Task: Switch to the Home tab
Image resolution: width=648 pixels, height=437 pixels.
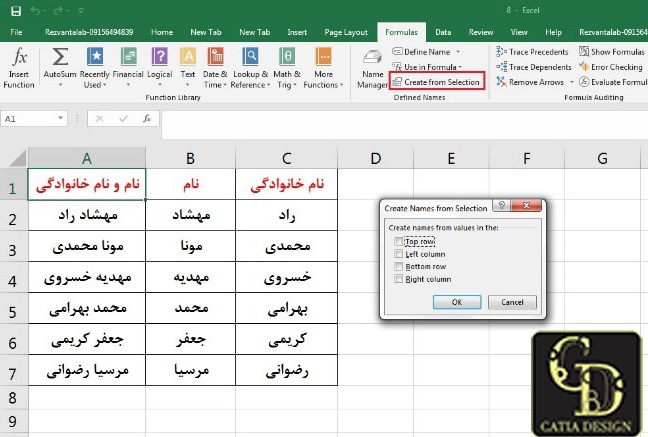Action: pos(162,32)
